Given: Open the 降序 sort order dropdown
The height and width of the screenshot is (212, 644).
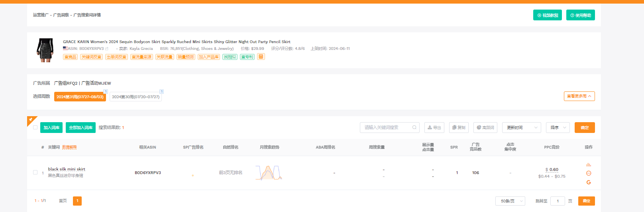Looking at the screenshot, I should tap(558, 127).
